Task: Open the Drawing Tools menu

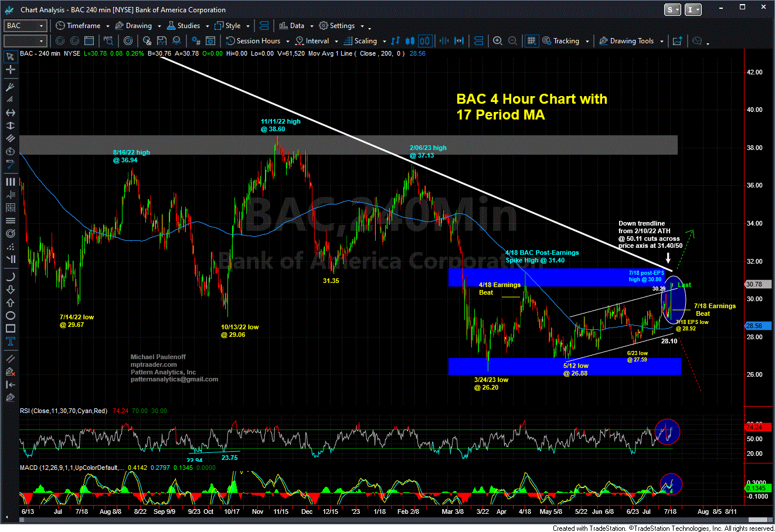Action: [626, 41]
